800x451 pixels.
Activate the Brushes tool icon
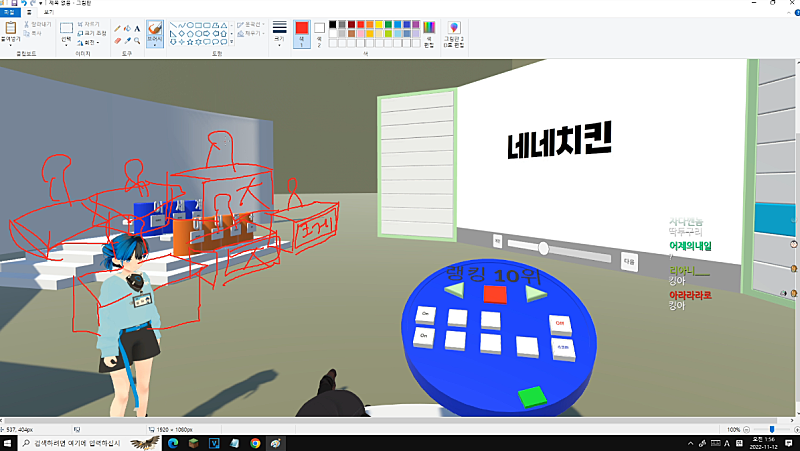tap(155, 29)
